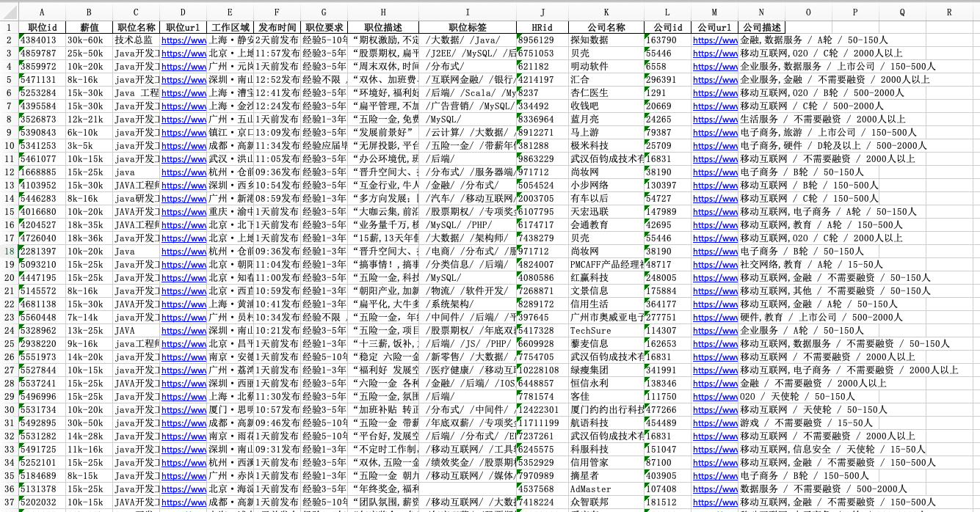Click the 职位要求 header cell

click(x=324, y=27)
